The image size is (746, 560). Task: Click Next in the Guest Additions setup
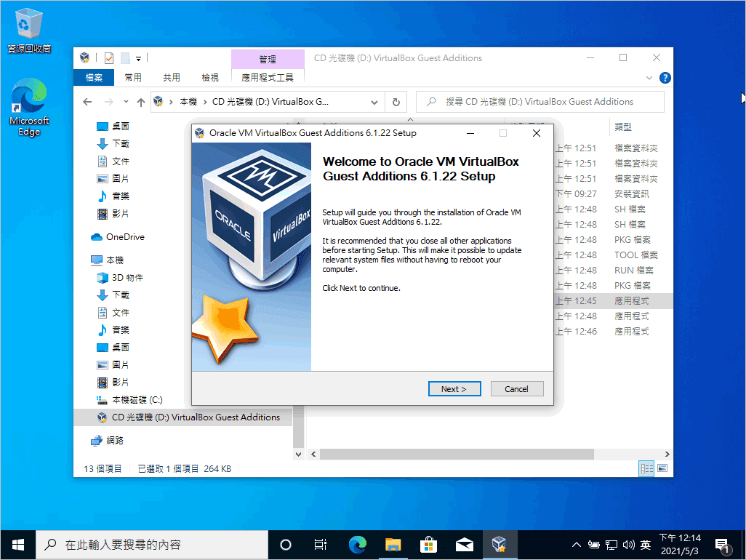tap(454, 388)
